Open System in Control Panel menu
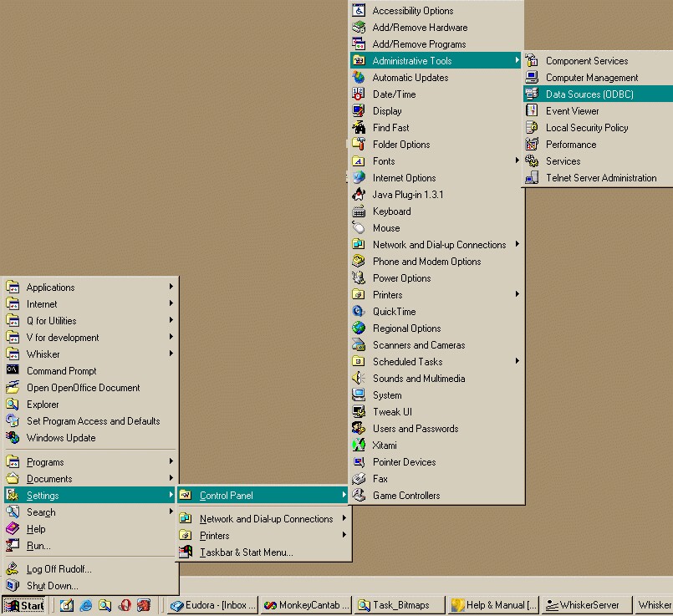Viewport: 673px width, 616px height. pyautogui.click(x=436, y=395)
